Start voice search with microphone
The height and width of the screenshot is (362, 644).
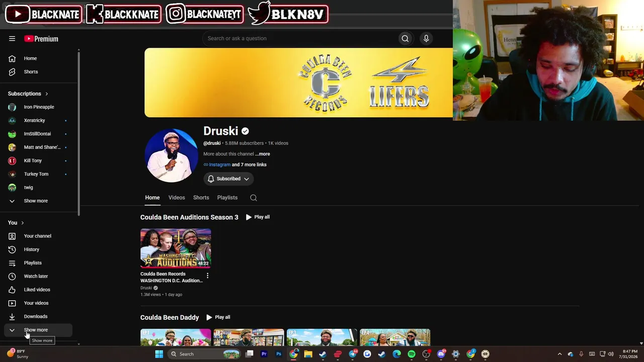click(426, 38)
